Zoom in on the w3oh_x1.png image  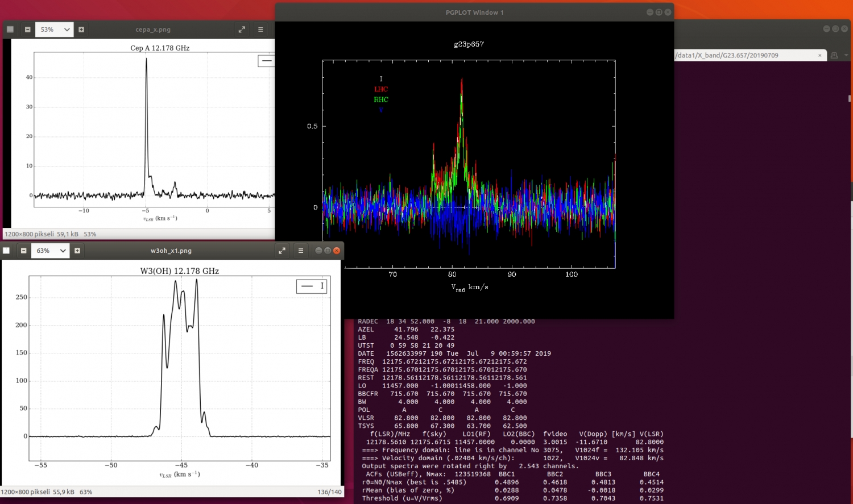click(77, 251)
